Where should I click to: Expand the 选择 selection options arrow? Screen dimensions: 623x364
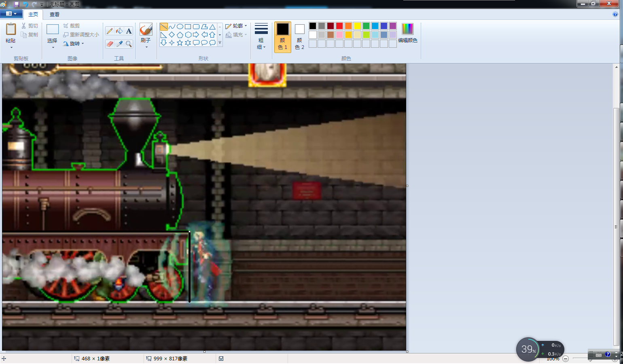53,48
